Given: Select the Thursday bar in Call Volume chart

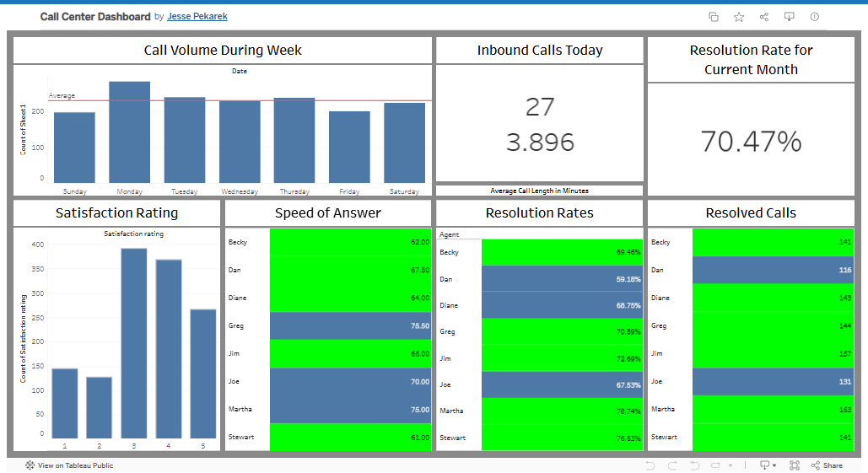Looking at the screenshot, I should pyautogui.click(x=294, y=141).
